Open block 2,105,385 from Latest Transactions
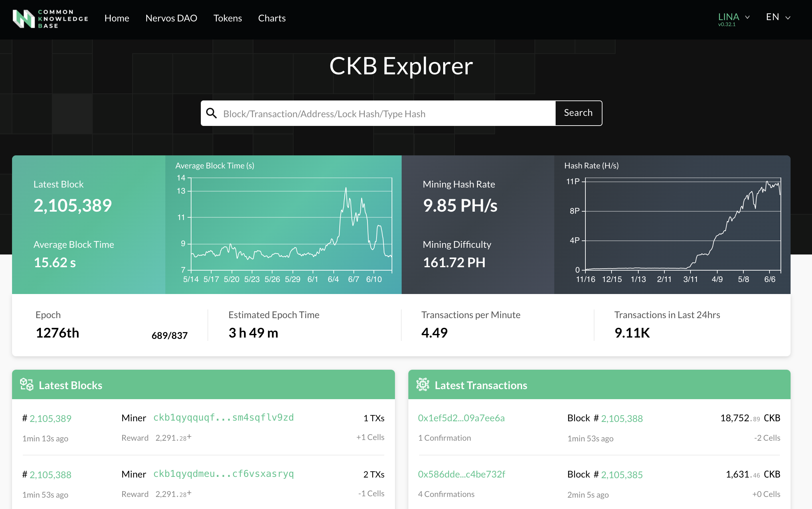 pos(622,475)
